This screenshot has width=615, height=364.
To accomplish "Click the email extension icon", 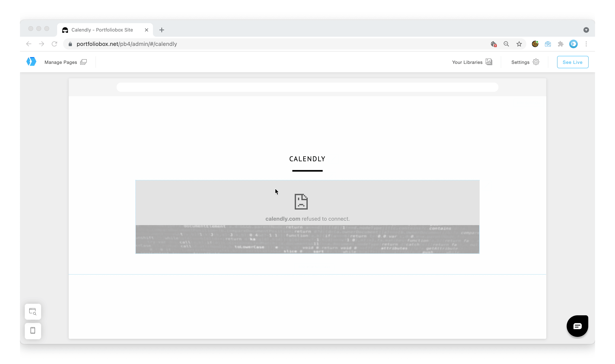I will pos(548,44).
